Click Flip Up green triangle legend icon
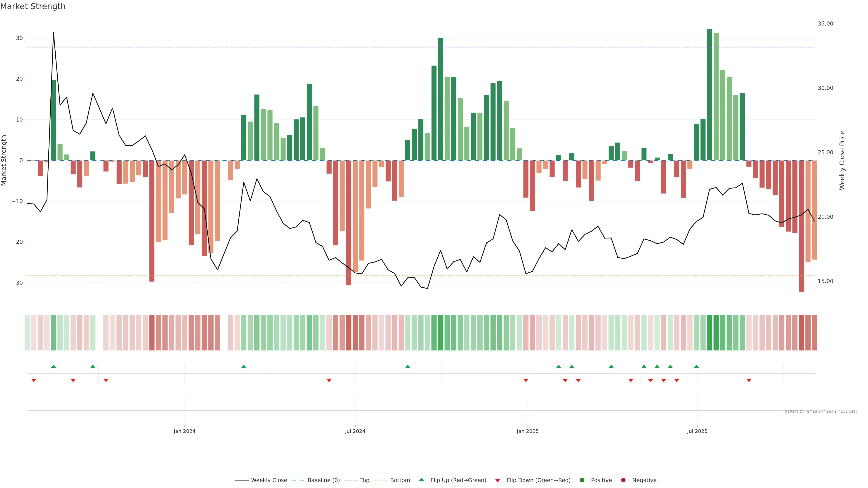 pos(421,480)
